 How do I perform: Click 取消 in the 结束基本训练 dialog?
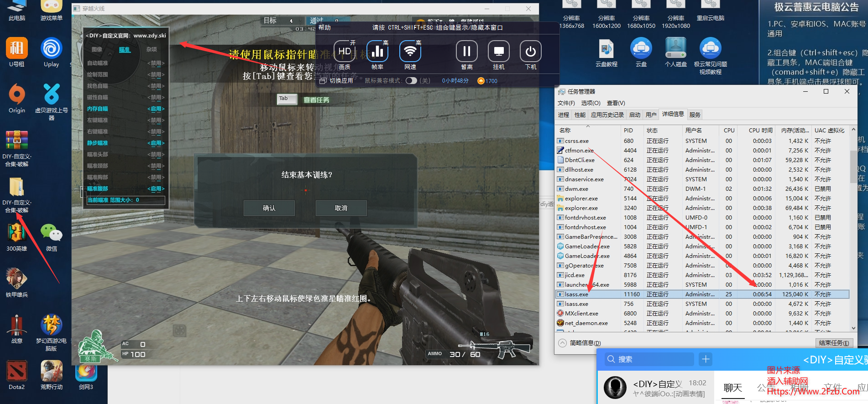(341, 208)
